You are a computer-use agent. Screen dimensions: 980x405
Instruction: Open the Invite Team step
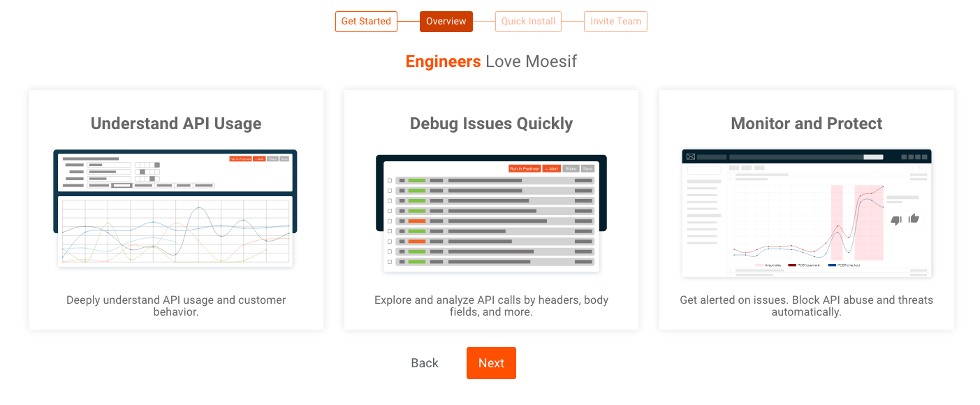click(x=615, y=22)
